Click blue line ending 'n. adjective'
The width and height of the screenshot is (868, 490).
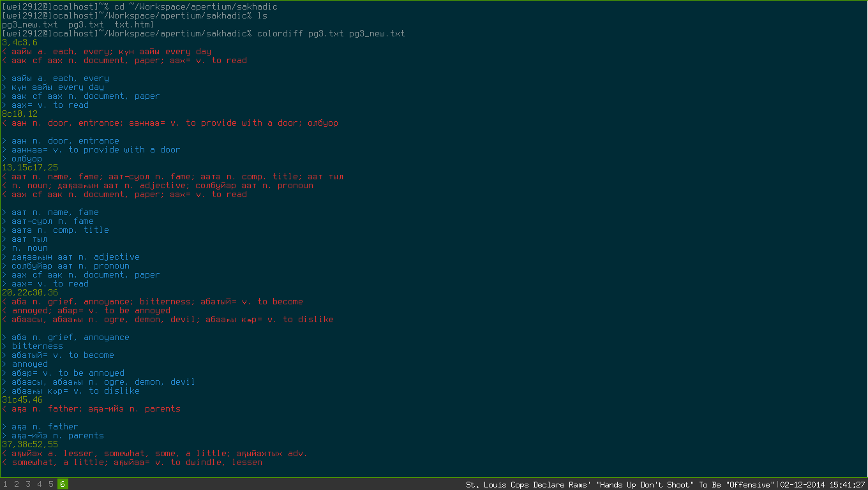point(71,257)
